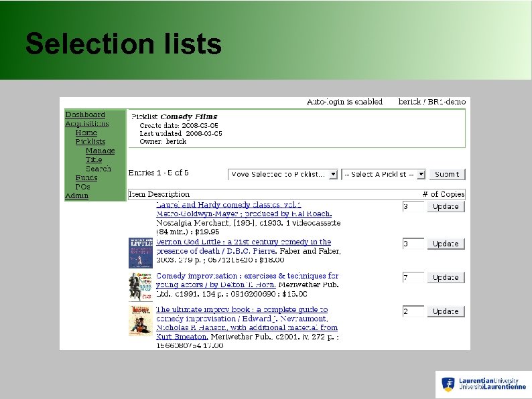532x399 pixels.
Task: Click the Laurentian University logo
Action: 484,384
